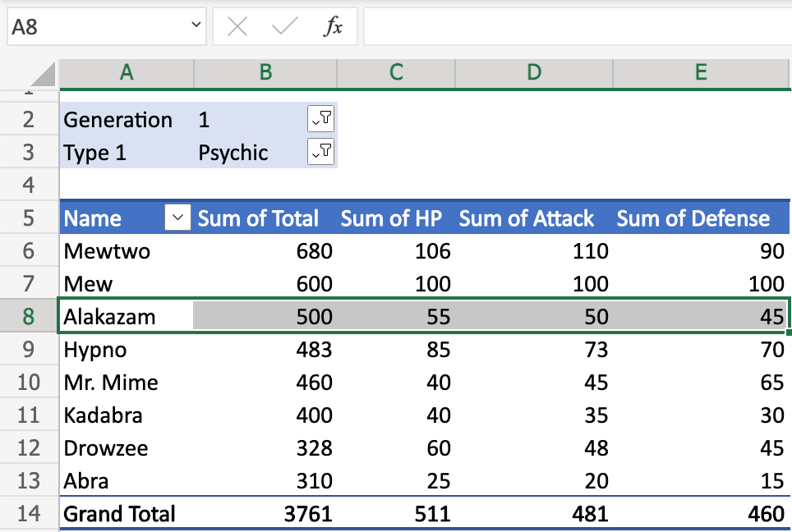Click the Cancel X in formula bar
Viewport: 792px width, 532px height.
point(237,25)
